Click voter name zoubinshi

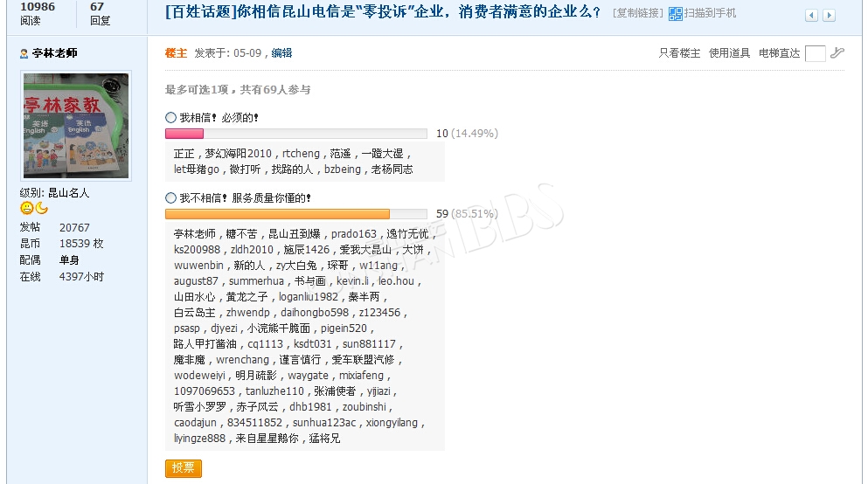pyautogui.click(x=365, y=406)
